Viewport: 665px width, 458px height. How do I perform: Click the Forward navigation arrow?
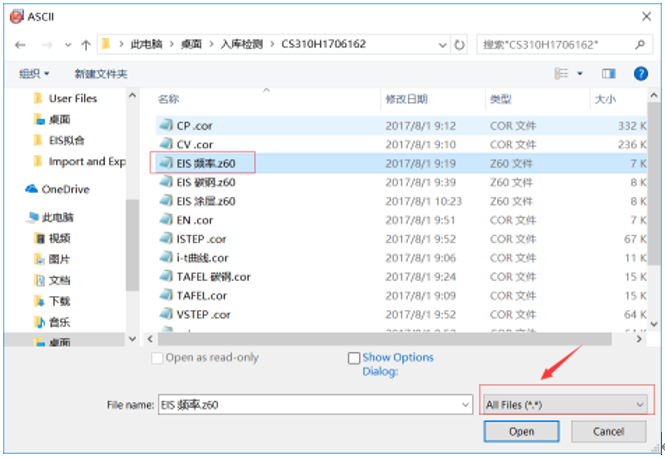point(47,45)
